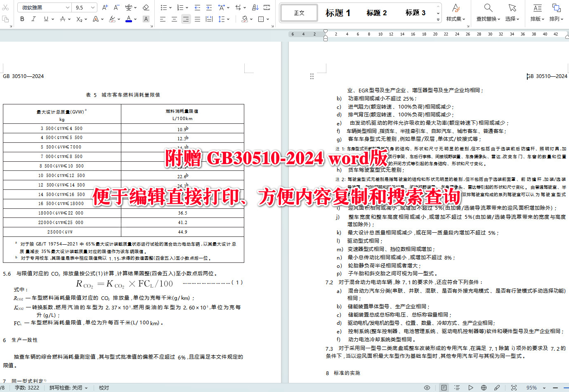This screenshot has height=392, width=569.
Task: Expand the styles gallery
Action: (x=438, y=19)
